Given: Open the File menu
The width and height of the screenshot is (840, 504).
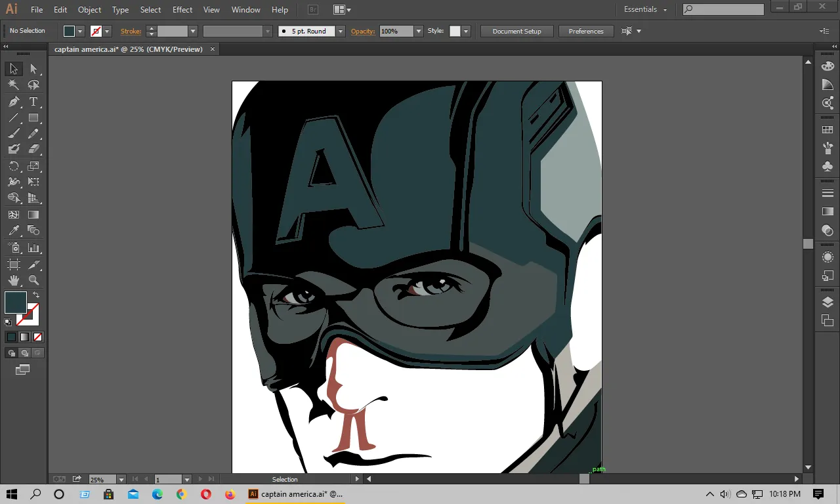Looking at the screenshot, I should coord(37,10).
